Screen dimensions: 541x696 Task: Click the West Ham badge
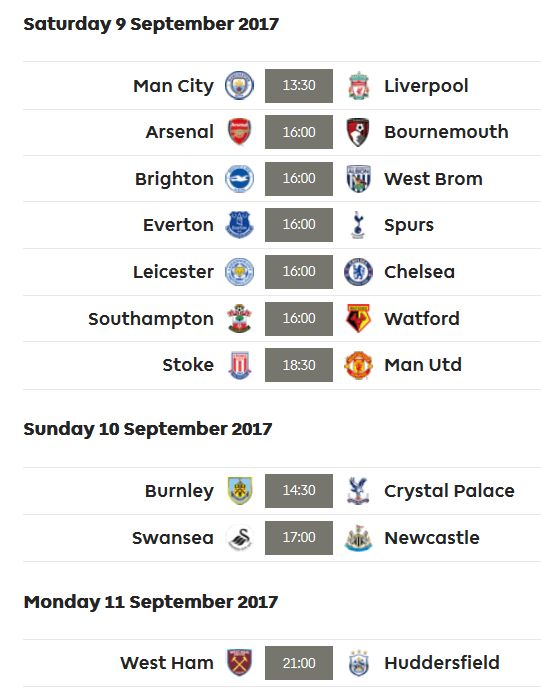pyautogui.click(x=240, y=663)
